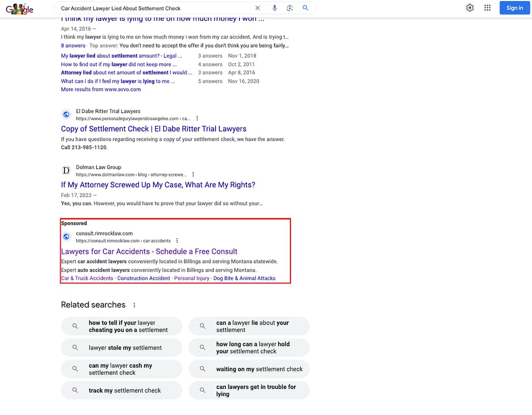Search 'waiting on my settlement check'
This screenshot has width=532, height=415.
(x=249, y=369)
